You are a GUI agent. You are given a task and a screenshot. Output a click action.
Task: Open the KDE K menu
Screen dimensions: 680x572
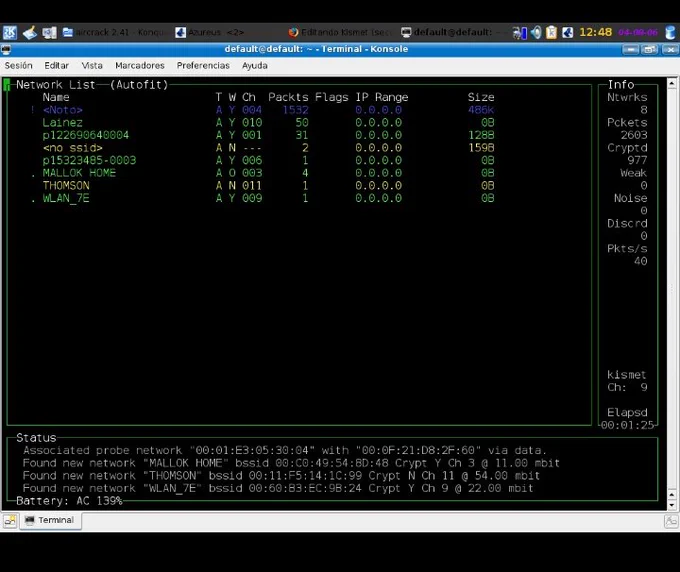click(10, 33)
